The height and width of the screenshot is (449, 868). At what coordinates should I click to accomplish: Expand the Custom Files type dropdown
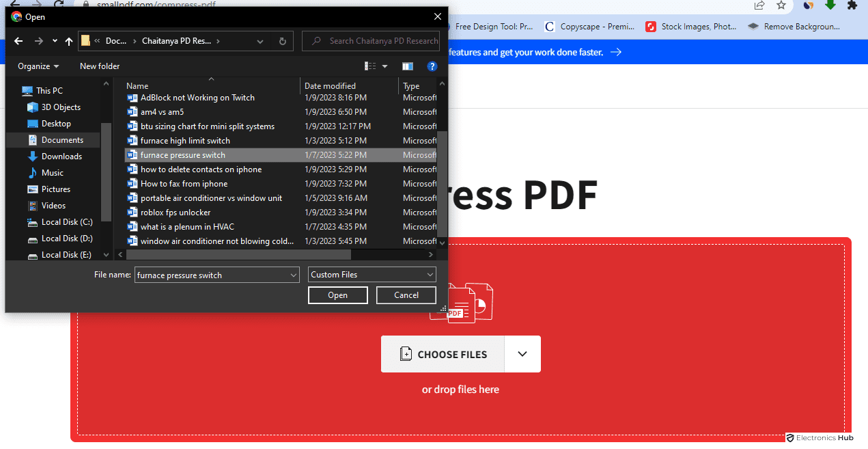click(x=372, y=275)
